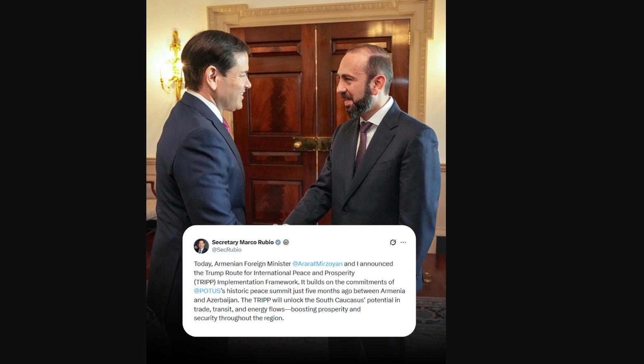
Task: Click the black margin left of the photo
Action: click(x=73, y=182)
